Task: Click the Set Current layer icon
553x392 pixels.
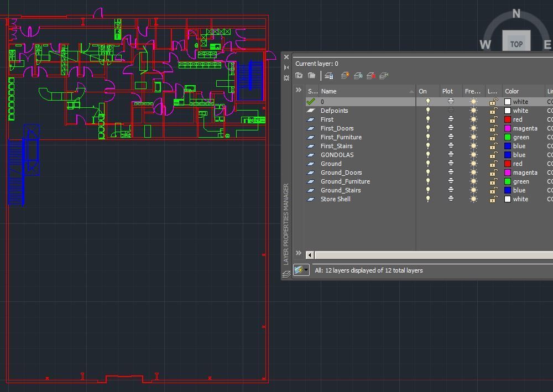Action: 384,75
